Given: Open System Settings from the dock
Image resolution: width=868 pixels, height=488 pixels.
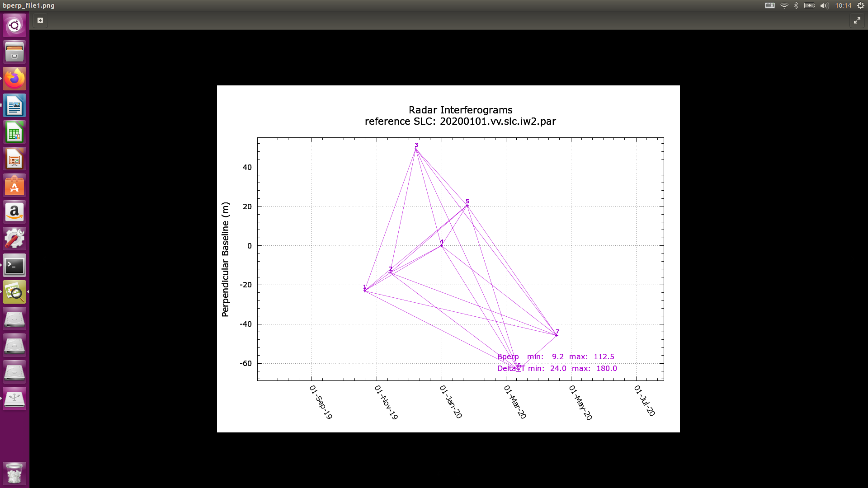Looking at the screenshot, I should (14, 239).
